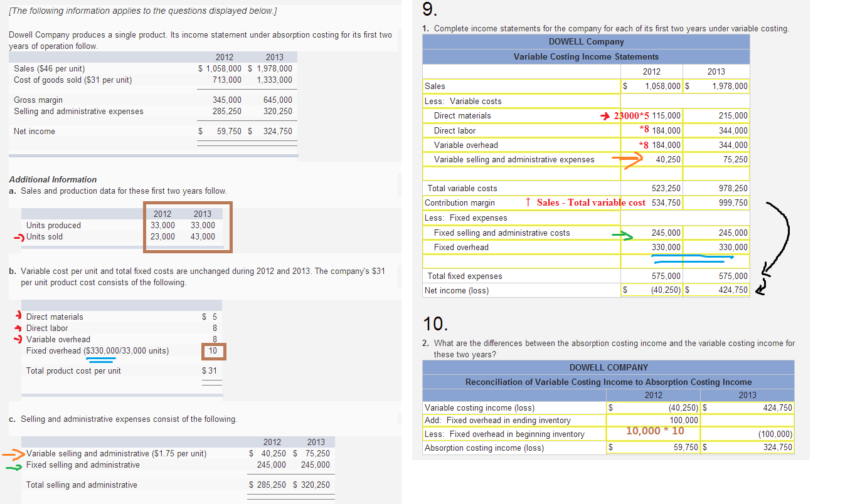Image resolution: width=850 pixels, height=504 pixels.
Task: Click the question number 9 heading
Action: (x=429, y=11)
